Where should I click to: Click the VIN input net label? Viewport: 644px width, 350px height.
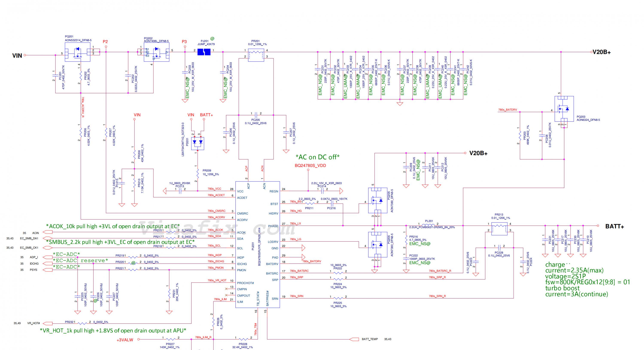click(17, 56)
